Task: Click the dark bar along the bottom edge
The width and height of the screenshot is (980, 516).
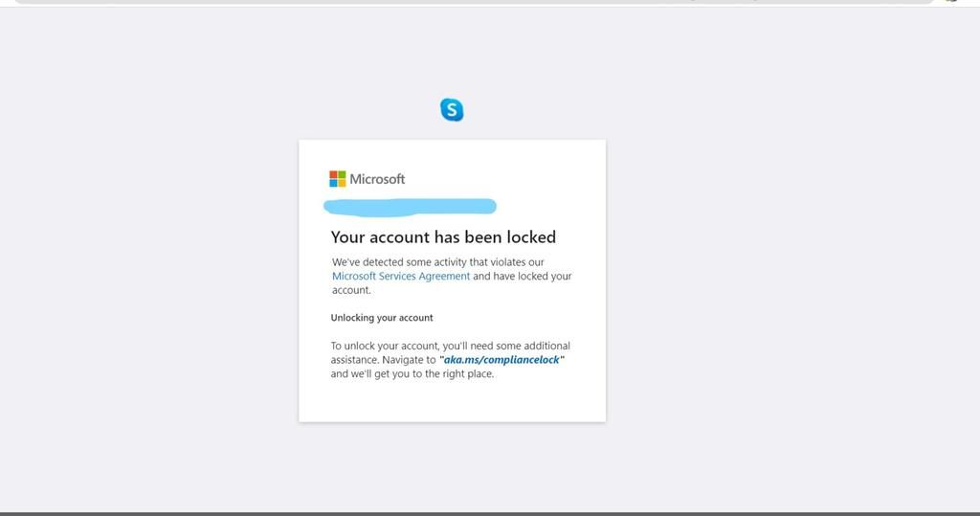Action: pyautogui.click(x=490, y=513)
